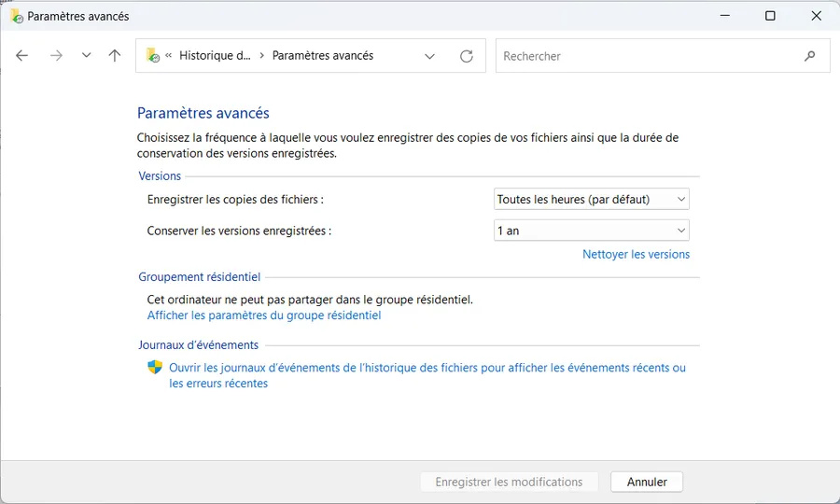
Task: Open the Toutes les heures frequency dropdown
Action: [x=592, y=199]
